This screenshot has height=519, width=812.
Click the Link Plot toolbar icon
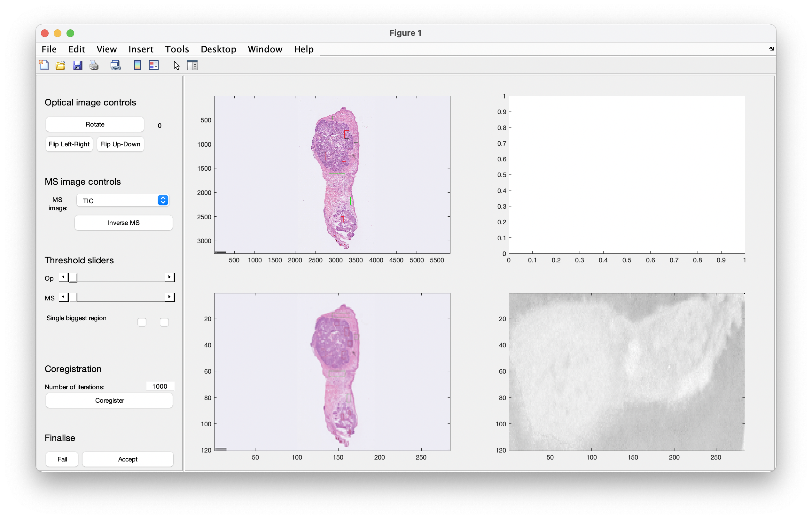[115, 65]
